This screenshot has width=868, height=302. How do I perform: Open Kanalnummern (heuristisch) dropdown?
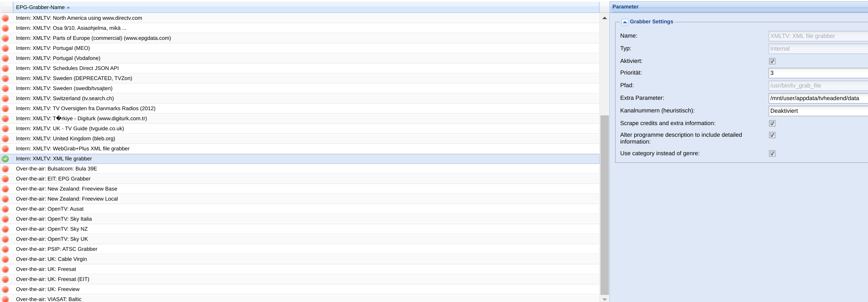[x=818, y=111]
